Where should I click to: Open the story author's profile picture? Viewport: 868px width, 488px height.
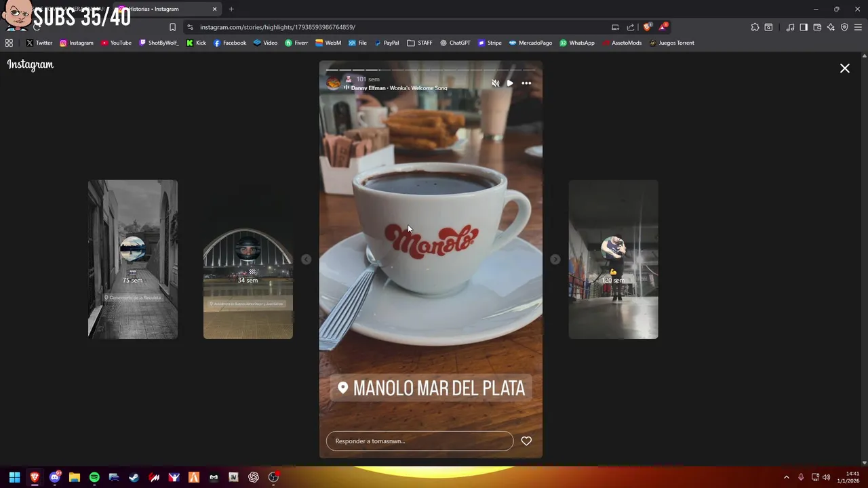point(333,83)
